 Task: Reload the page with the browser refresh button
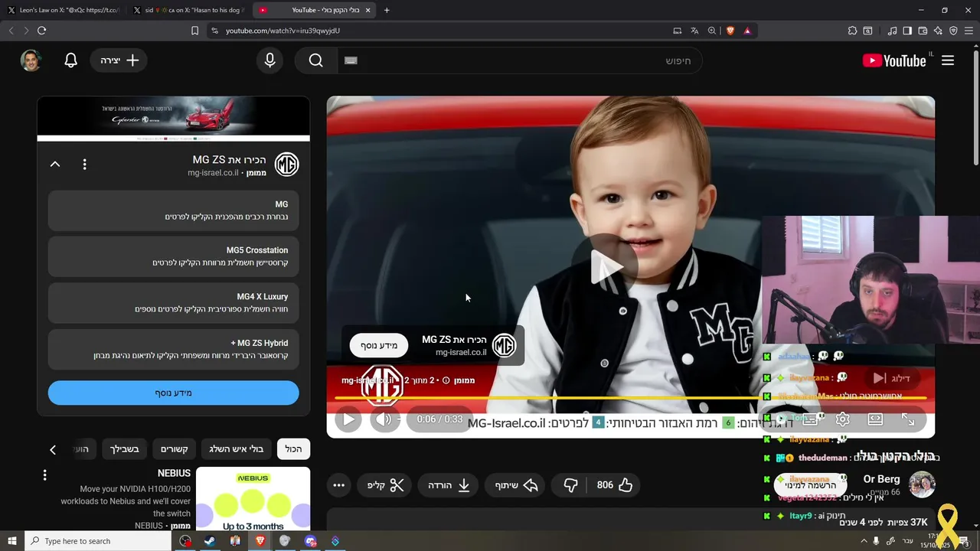(x=41, y=31)
